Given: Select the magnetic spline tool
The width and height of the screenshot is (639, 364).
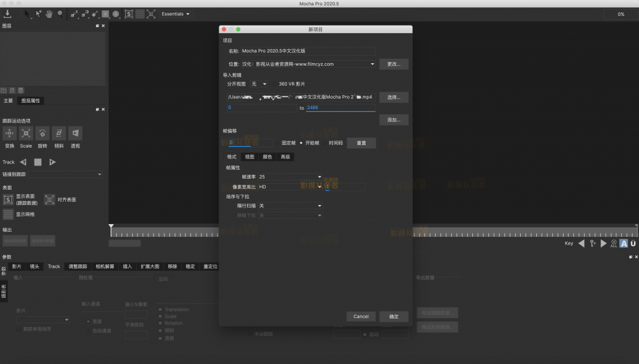Looking at the screenshot, I should (85, 14).
